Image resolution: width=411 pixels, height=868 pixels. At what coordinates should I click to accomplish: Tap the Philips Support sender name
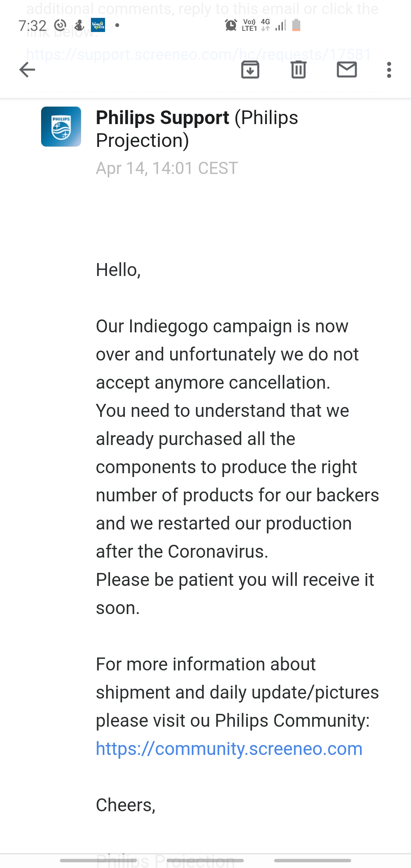pos(162,118)
